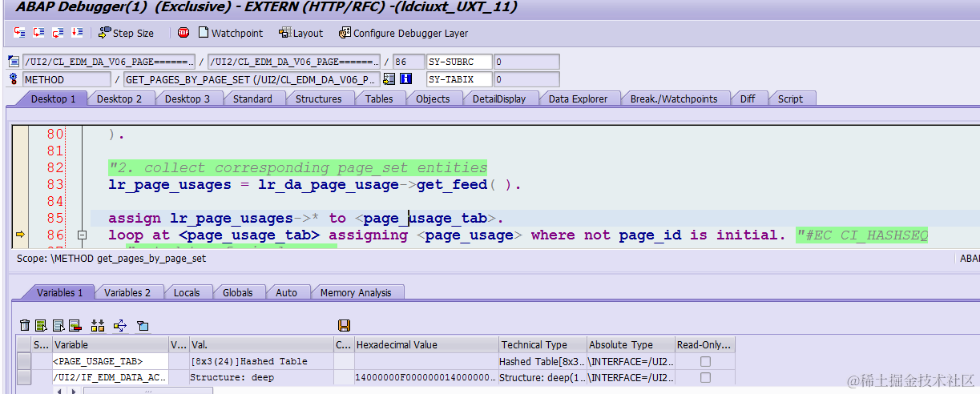Screen dimensions: 980x394
Task: Click the Technical Type column header
Action: pyautogui.click(x=542, y=344)
